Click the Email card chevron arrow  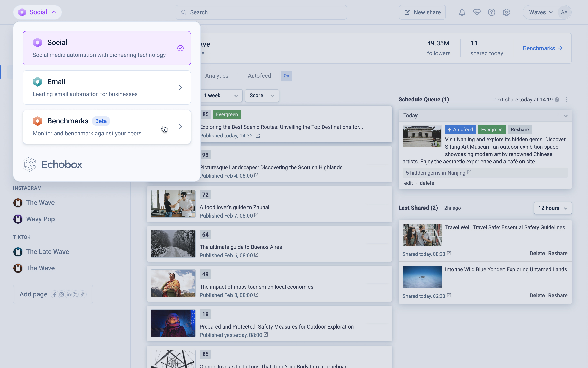click(x=180, y=88)
